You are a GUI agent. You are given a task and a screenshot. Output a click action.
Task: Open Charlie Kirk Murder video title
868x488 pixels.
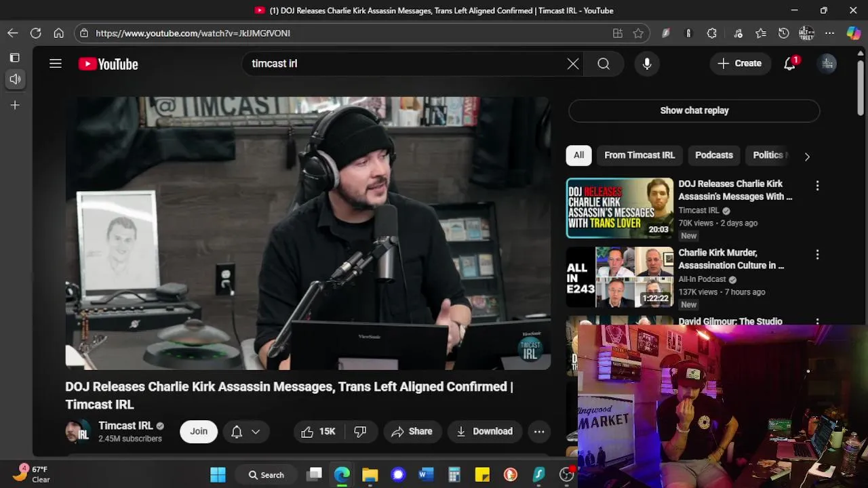tap(731, 259)
